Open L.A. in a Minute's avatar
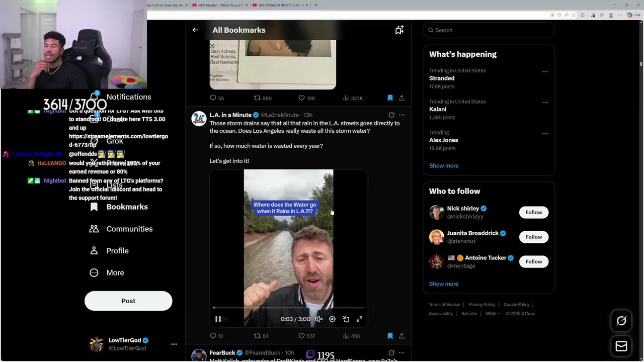The width and height of the screenshot is (644, 362). [199, 119]
